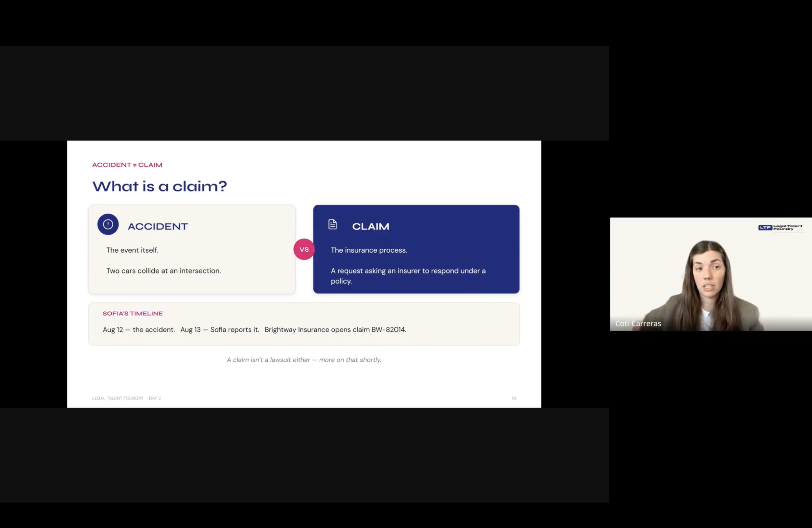Click 'Aug 13 — Sofia reports it.' entry
Screen dimensions: 812x528
(x=220, y=330)
